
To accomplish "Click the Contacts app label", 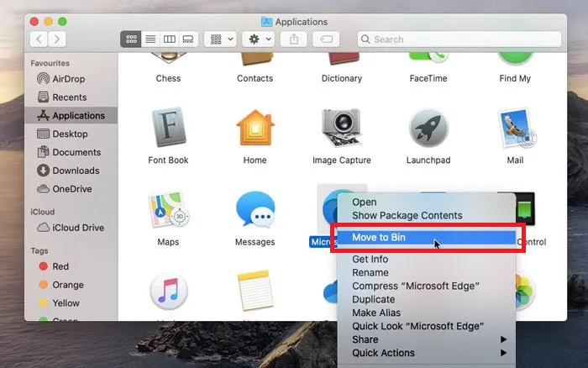I will pos(255,78).
